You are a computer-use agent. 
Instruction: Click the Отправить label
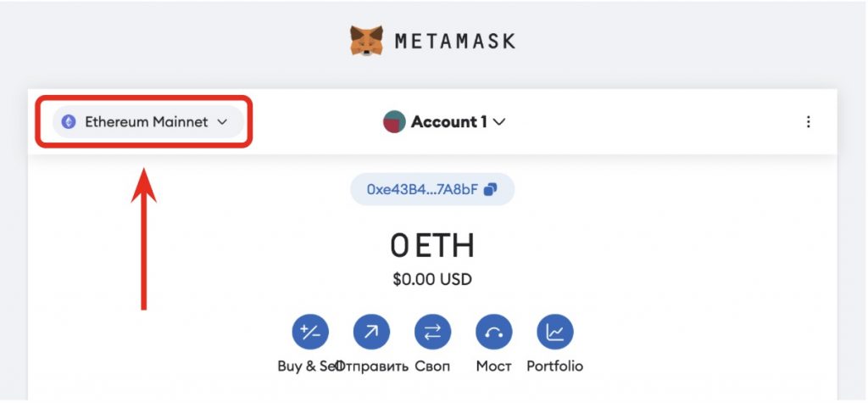pos(372,367)
